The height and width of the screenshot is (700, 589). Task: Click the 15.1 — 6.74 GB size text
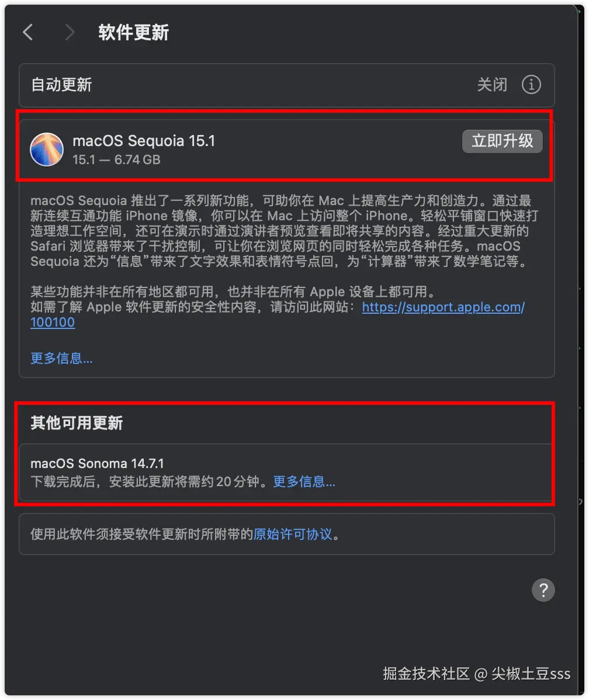point(116,160)
